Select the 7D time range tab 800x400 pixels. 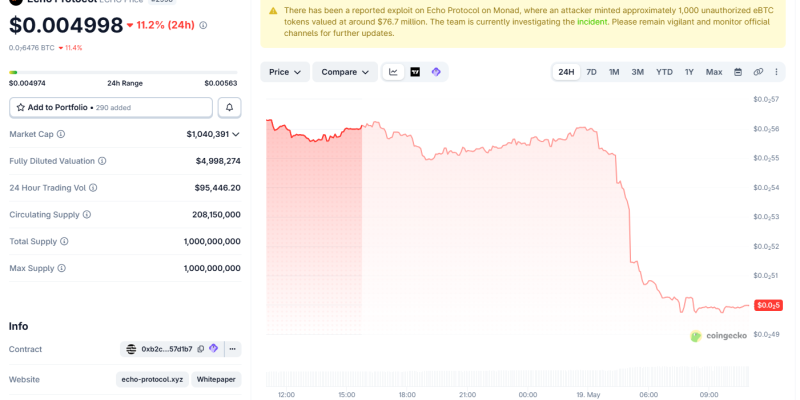click(591, 72)
